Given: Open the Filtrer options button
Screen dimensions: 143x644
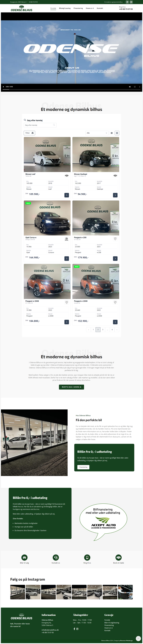Looking at the screenshot, I should [x=29, y=133].
